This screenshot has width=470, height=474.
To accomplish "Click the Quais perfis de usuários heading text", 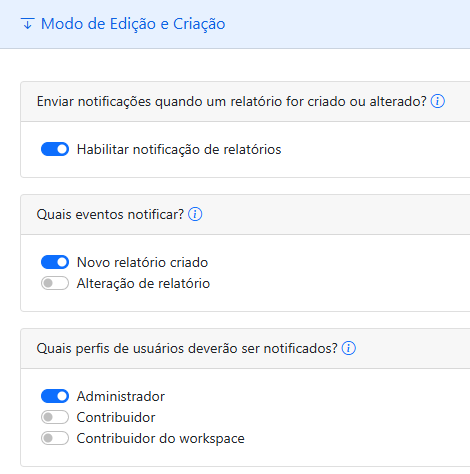I will [x=187, y=349].
